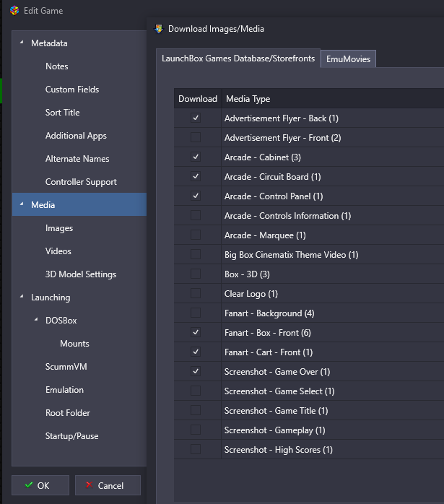Disable Screenshot - Game Over download
The width and height of the screenshot is (444, 504).
point(196,372)
